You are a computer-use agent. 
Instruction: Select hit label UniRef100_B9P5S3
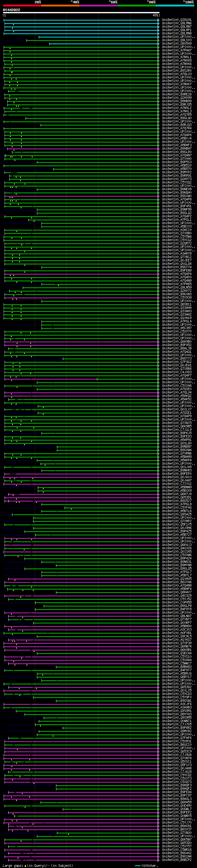177,162
